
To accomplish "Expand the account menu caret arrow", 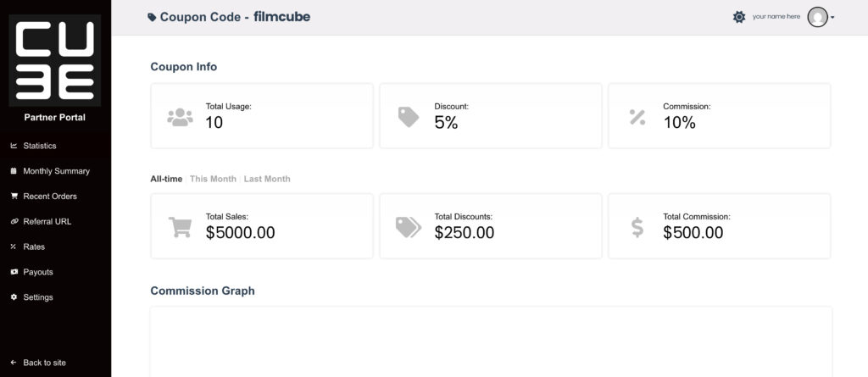I will click(833, 18).
